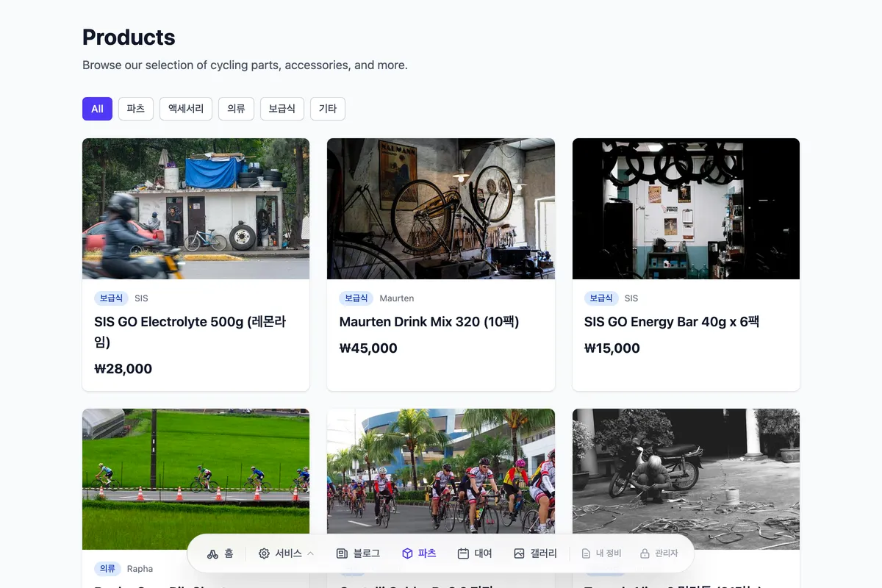Click the document icon beside 내 정비
Screen dimensions: 882x588
coord(586,553)
